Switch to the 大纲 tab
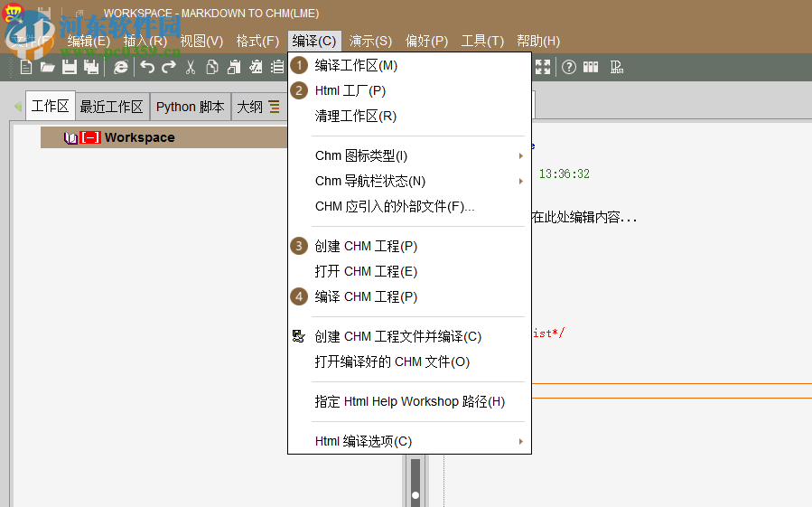This screenshot has width=812, height=507. tap(258, 107)
